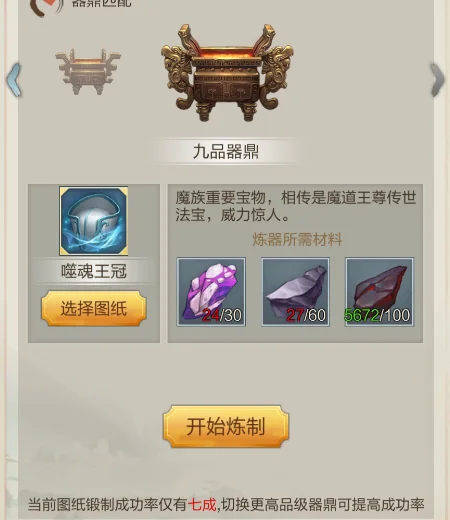Tap the large golden nine-grade cauldron

click(227, 72)
